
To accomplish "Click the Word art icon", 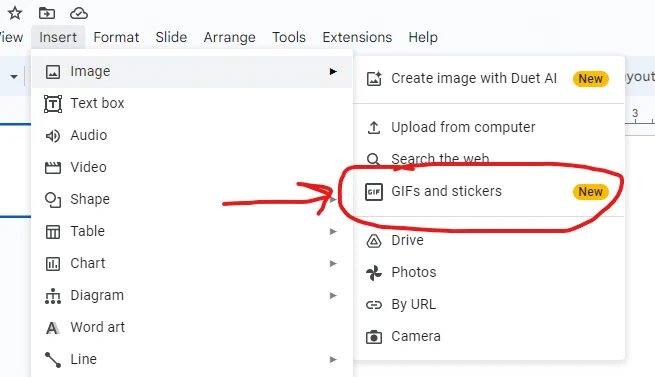I will 53,328.
